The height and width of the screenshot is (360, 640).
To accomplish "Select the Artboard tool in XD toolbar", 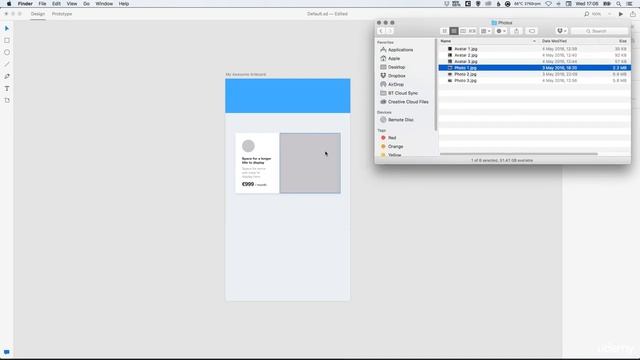I will tap(7, 100).
